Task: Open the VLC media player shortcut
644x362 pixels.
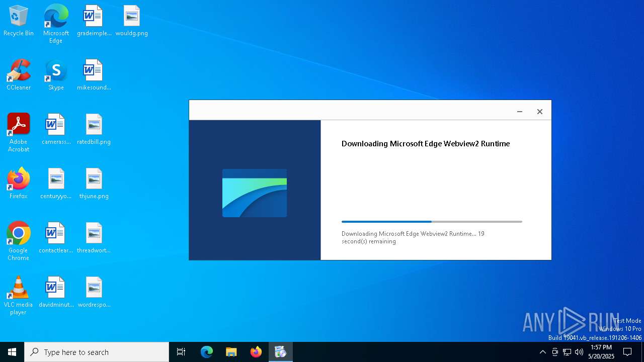Action: click(19, 296)
